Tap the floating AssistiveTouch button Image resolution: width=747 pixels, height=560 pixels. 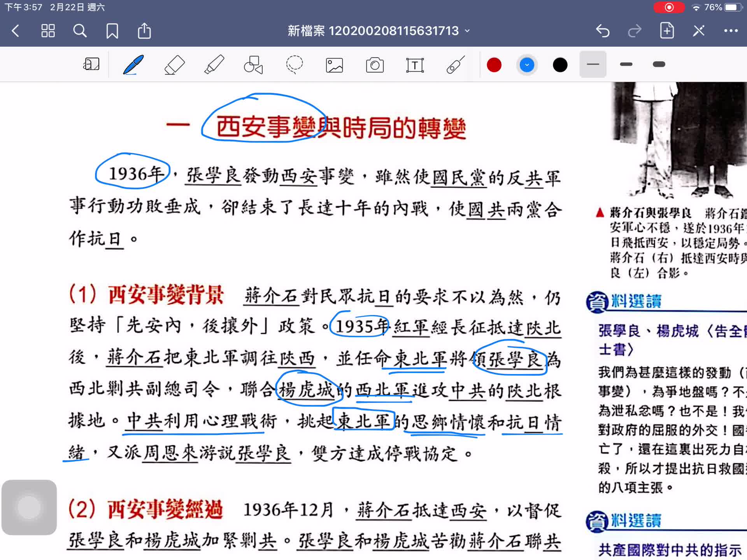click(x=29, y=507)
